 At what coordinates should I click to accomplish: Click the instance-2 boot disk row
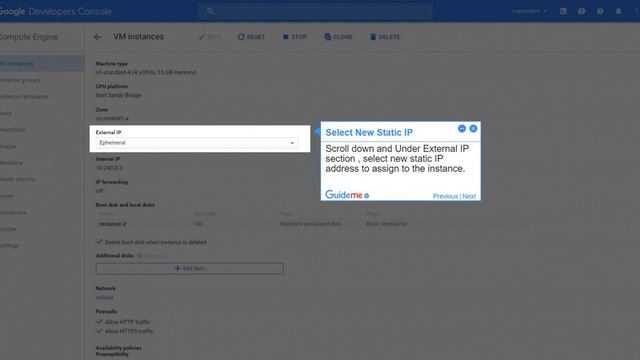pos(312,224)
